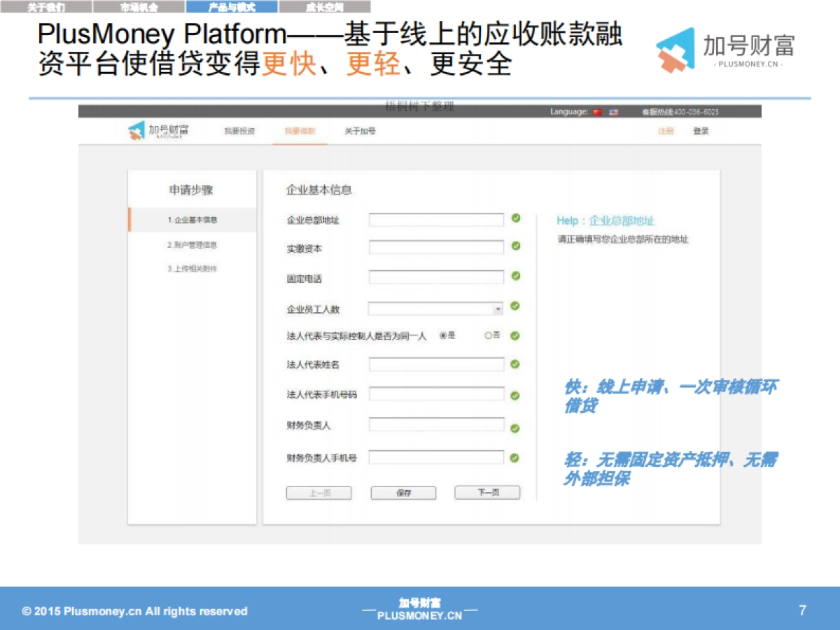Click the dropdown arrow for company staff size
Image resolution: width=840 pixels, height=630 pixels.
click(x=498, y=309)
